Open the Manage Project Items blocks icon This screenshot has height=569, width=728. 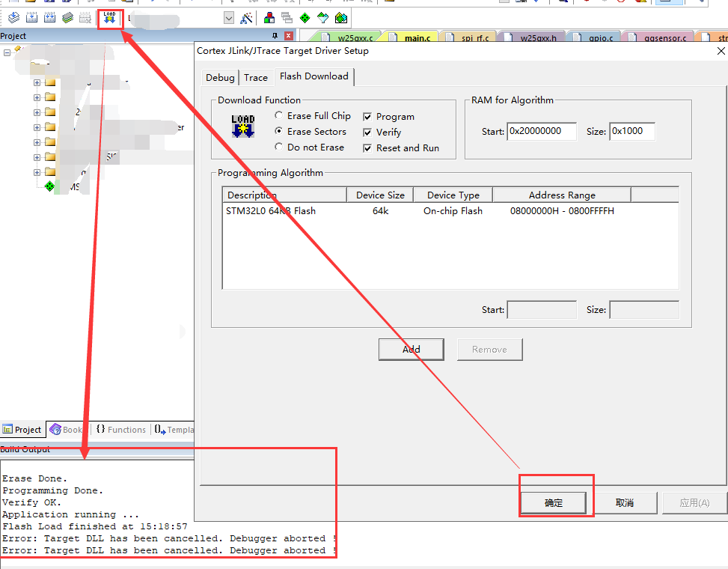pos(269,18)
